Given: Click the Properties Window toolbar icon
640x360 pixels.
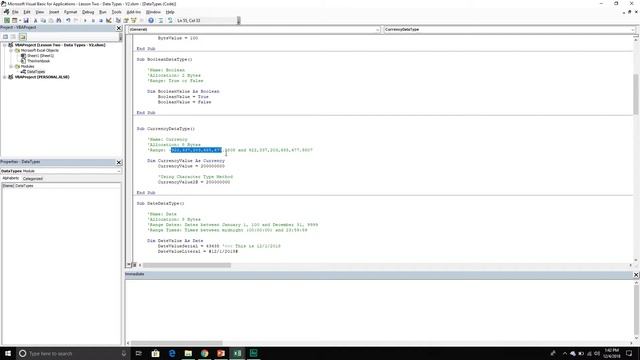Looking at the screenshot, I should click(x=126, y=20).
